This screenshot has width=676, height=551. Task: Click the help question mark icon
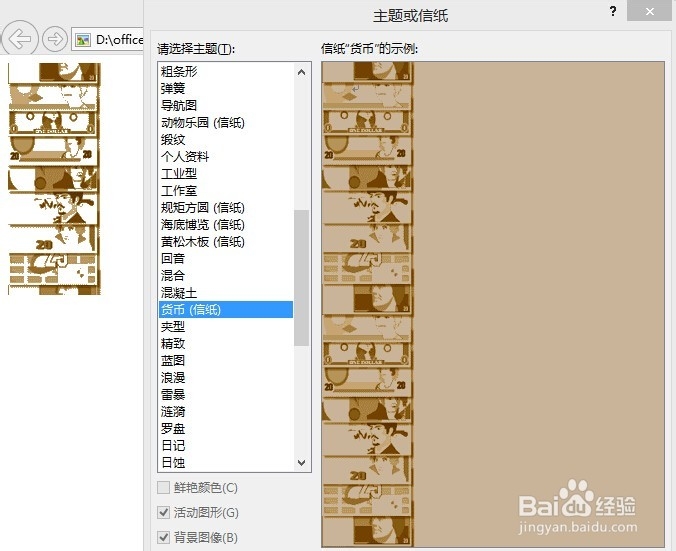point(613,11)
